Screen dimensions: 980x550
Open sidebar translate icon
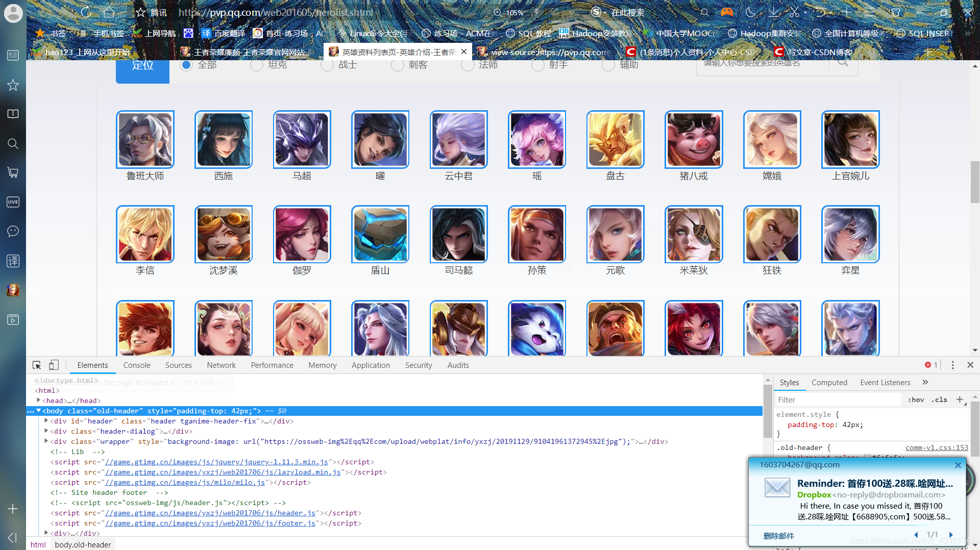coord(13,261)
